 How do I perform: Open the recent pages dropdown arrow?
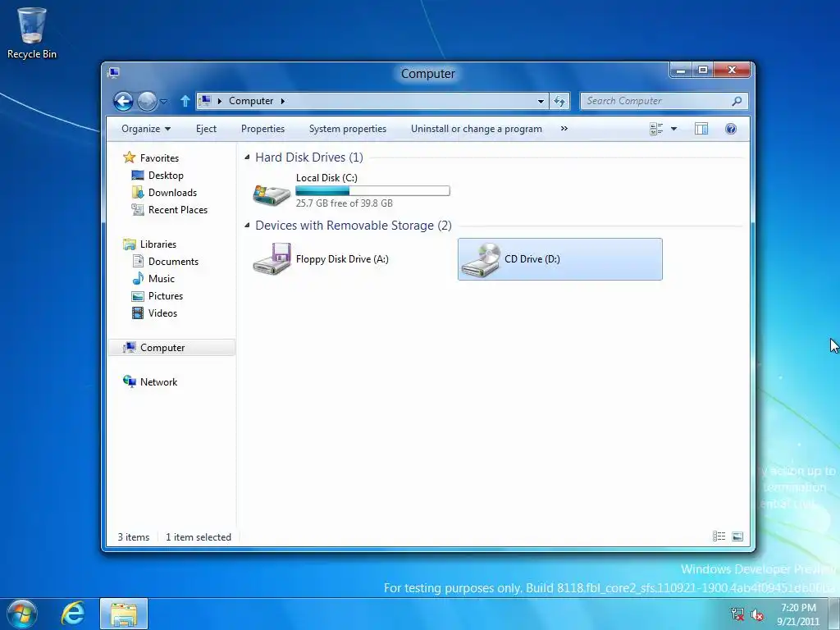163,101
